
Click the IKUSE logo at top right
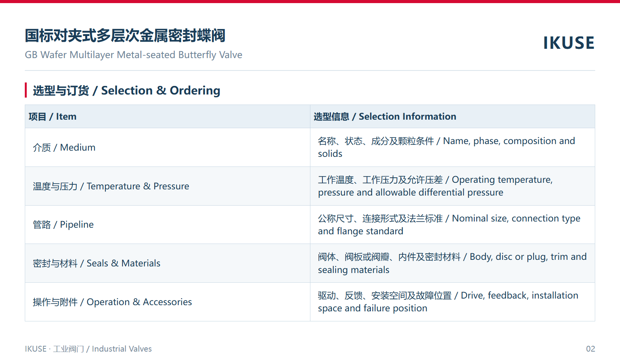(568, 43)
